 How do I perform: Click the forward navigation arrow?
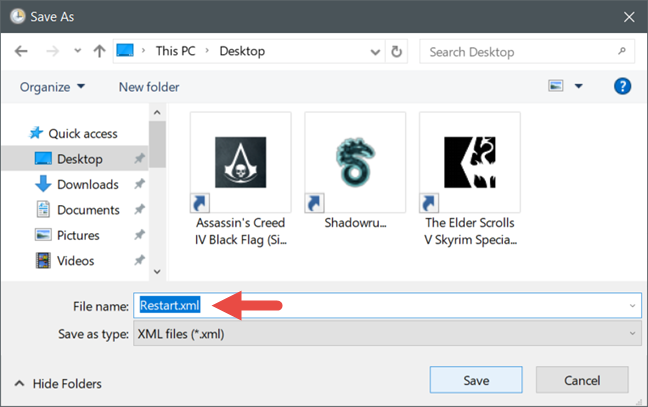(x=52, y=51)
